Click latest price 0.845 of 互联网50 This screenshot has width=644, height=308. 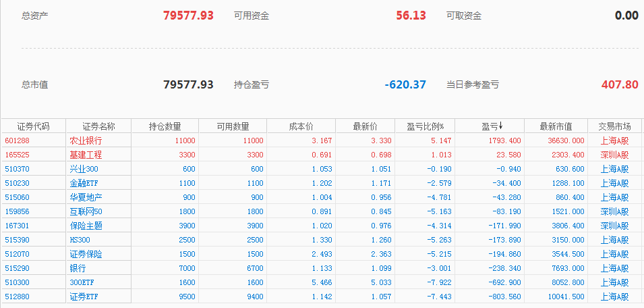(381, 212)
